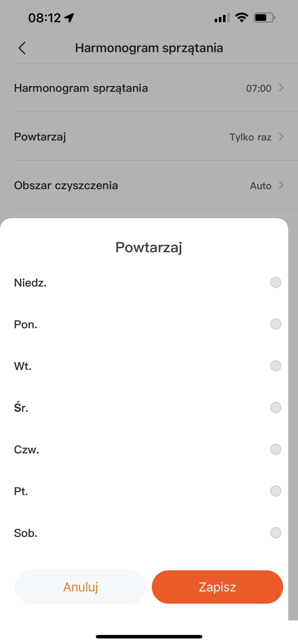Expand the Tylko raz repeat chevron
Viewport: 298px width, 644px height.
click(x=281, y=137)
